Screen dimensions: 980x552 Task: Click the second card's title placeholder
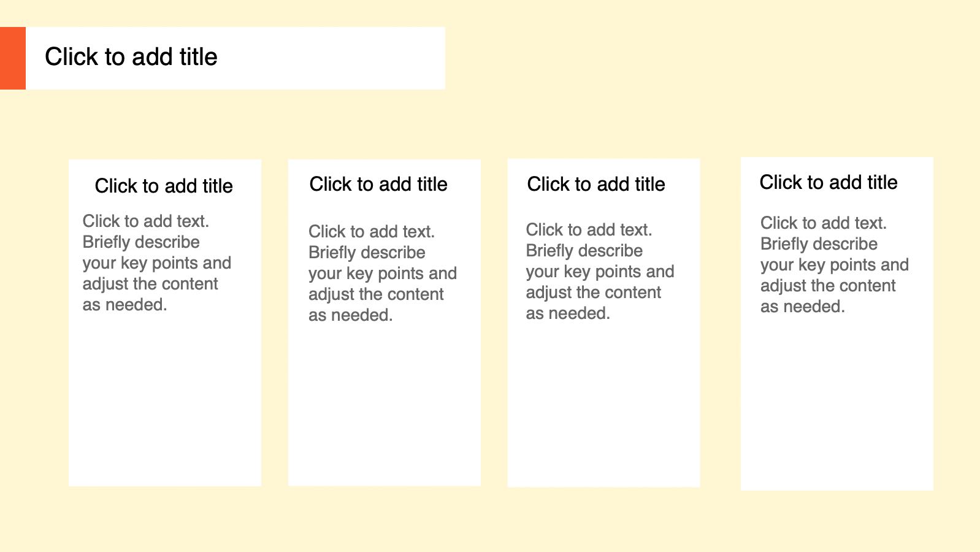pyautogui.click(x=378, y=184)
